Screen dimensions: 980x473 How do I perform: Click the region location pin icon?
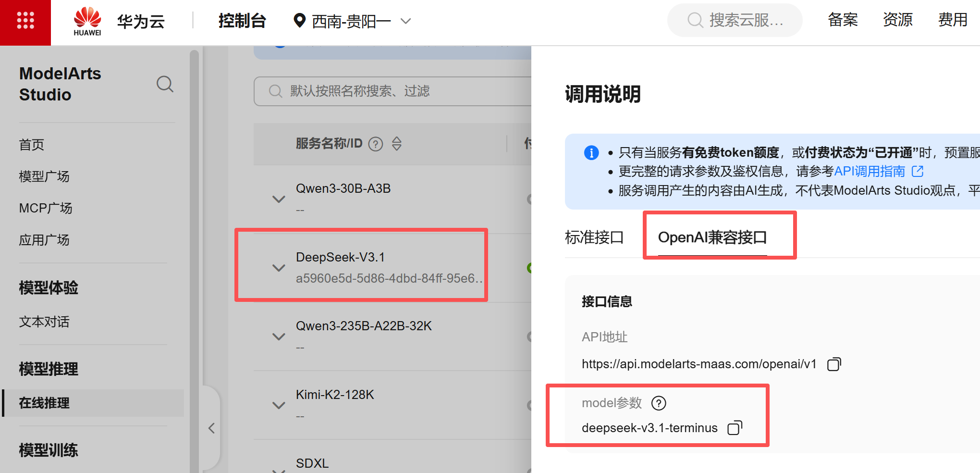point(299,21)
